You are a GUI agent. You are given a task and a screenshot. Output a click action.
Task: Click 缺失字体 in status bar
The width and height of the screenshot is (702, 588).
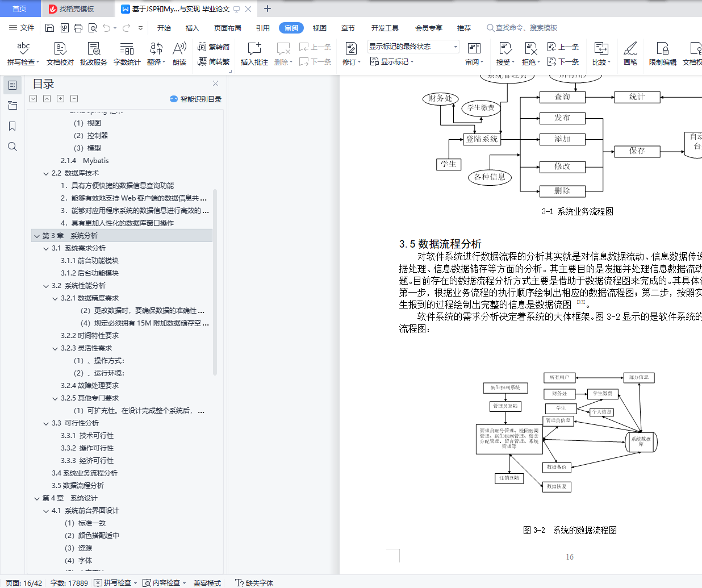click(x=254, y=583)
